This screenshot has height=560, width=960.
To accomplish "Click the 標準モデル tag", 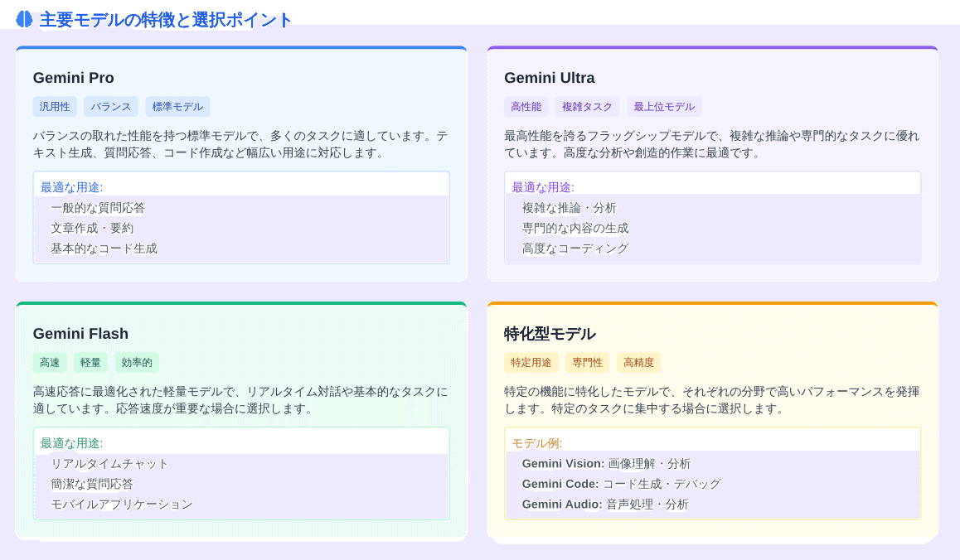I will tap(177, 107).
